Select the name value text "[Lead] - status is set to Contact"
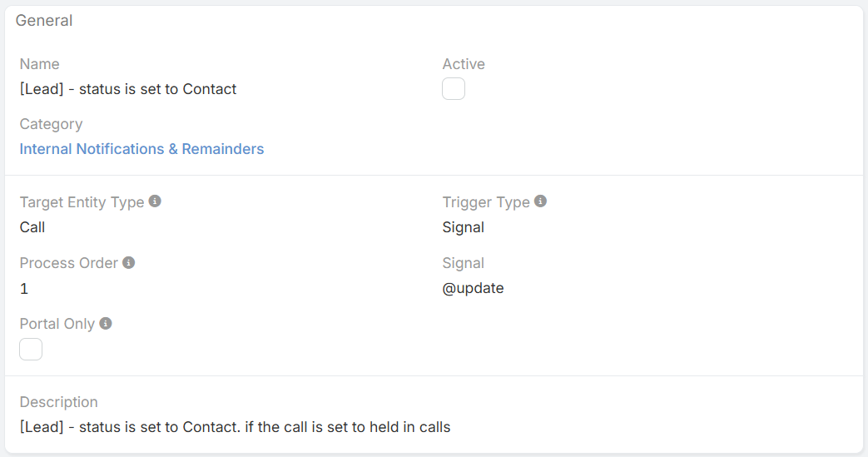Screen dimensions: 868x457 [x=128, y=89]
